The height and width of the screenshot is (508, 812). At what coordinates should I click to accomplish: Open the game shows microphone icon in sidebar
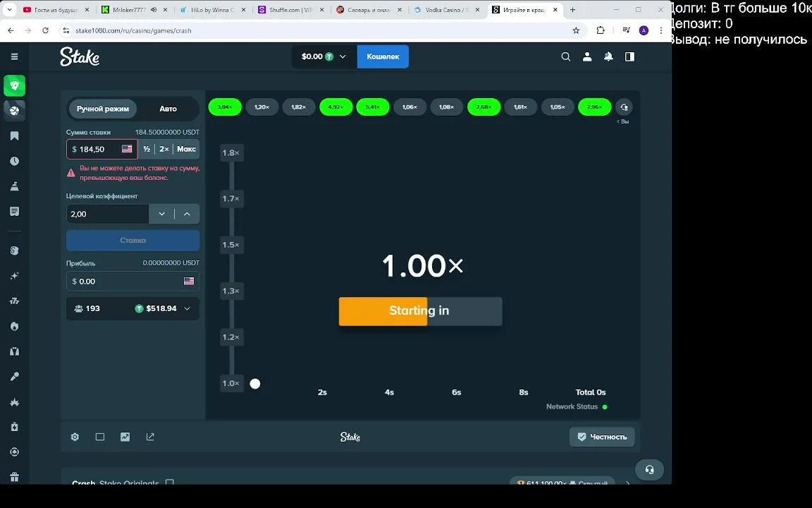click(15, 376)
